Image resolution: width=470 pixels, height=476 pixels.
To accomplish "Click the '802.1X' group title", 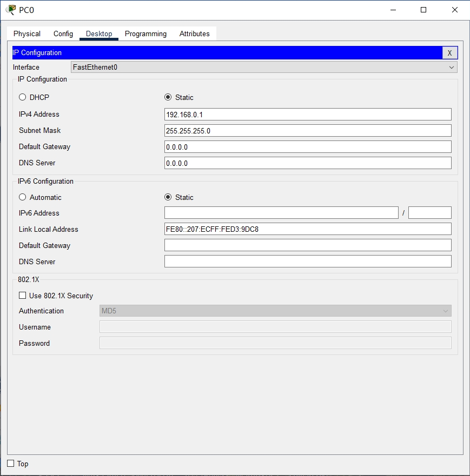I will pos(29,279).
